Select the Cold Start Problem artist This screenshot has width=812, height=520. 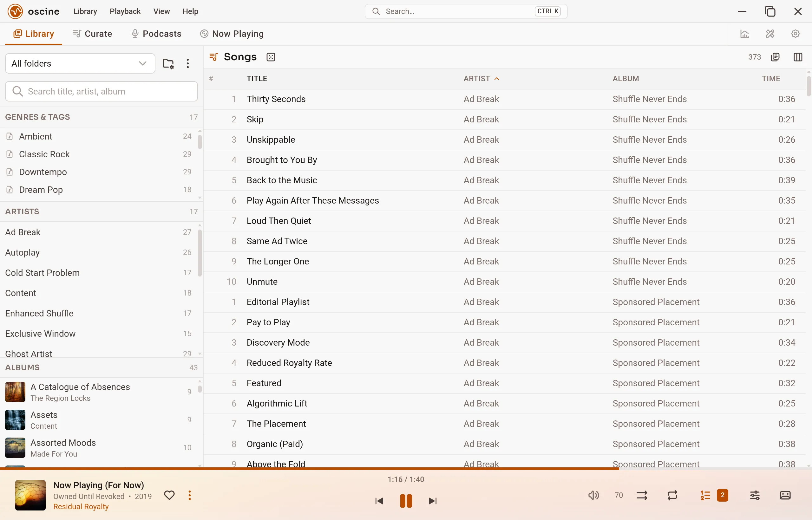pyautogui.click(x=99, y=273)
